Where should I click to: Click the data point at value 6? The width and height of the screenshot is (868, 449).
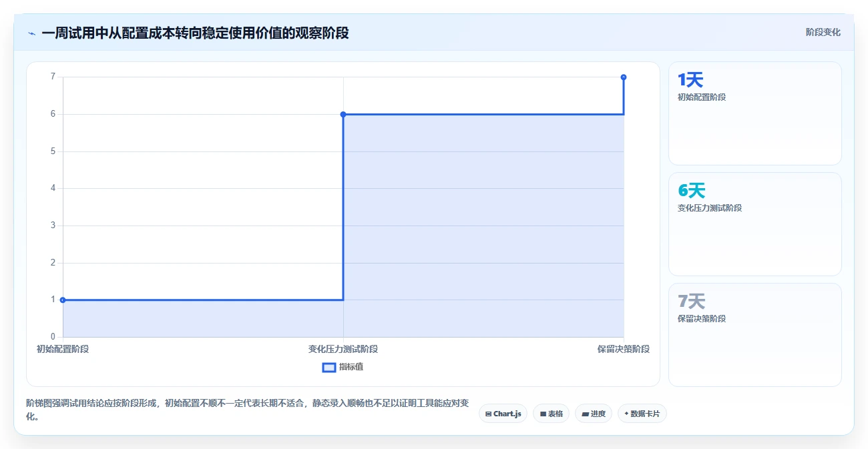click(x=343, y=114)
